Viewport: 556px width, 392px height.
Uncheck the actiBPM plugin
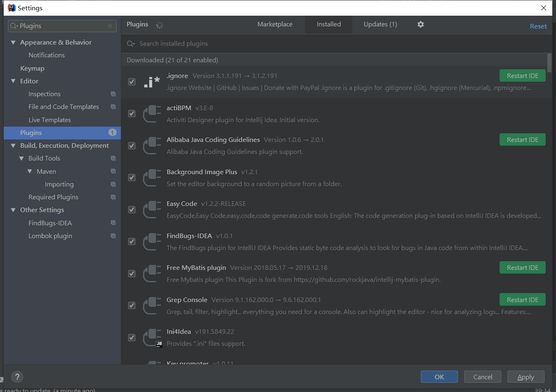[x=132, y=113]
